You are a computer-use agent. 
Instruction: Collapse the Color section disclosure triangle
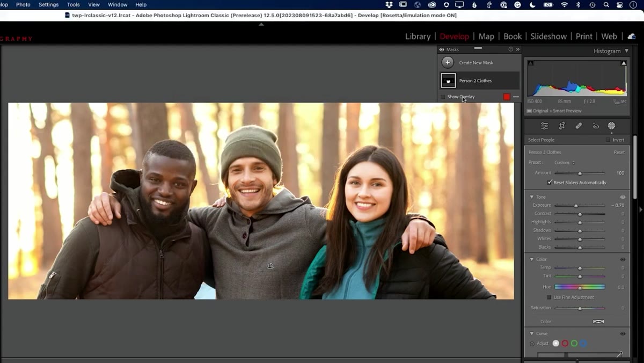[532, 259]
